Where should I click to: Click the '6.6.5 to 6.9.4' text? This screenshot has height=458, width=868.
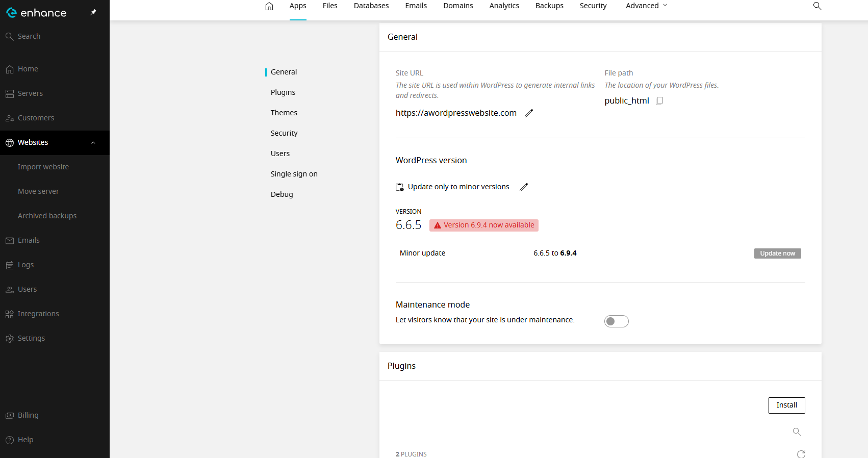point(555,253)
